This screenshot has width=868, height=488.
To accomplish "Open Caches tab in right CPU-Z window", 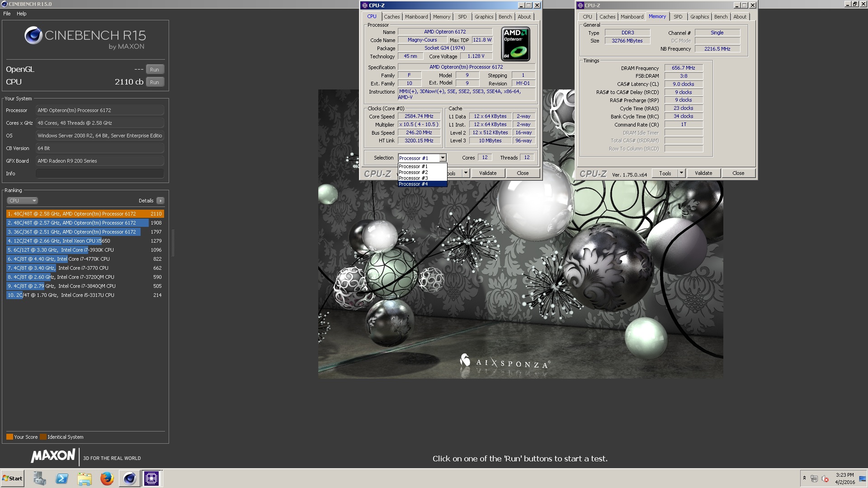I will (608, 17).
